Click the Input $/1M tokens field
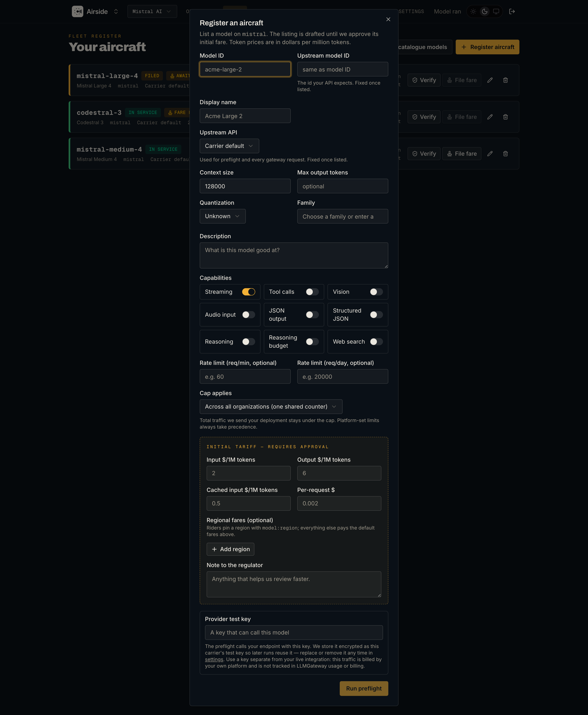The image size is (588, 715). 248,473
